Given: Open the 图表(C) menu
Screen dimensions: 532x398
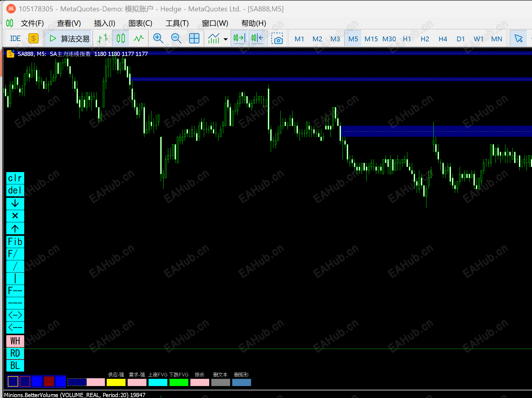Looking at the screenshot, I should (x=140, y=23).
